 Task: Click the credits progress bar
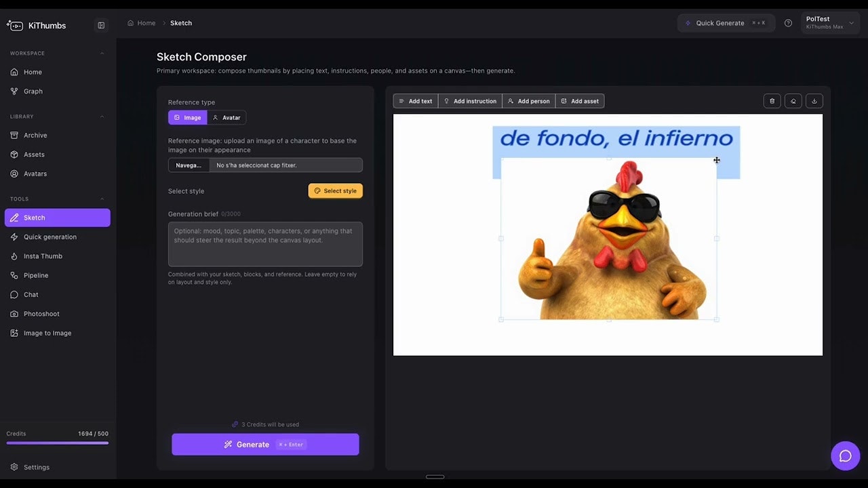point(58,443)
